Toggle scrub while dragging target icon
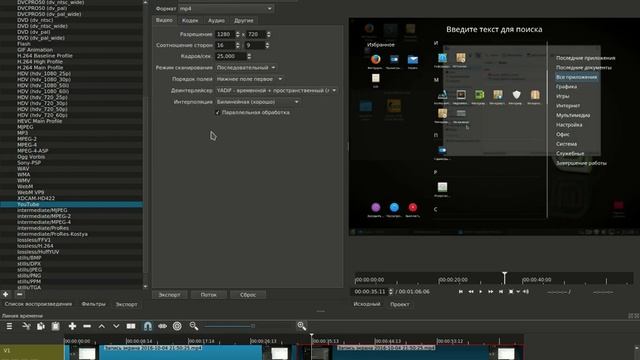640x360 pixels. [x=177, y=326]
